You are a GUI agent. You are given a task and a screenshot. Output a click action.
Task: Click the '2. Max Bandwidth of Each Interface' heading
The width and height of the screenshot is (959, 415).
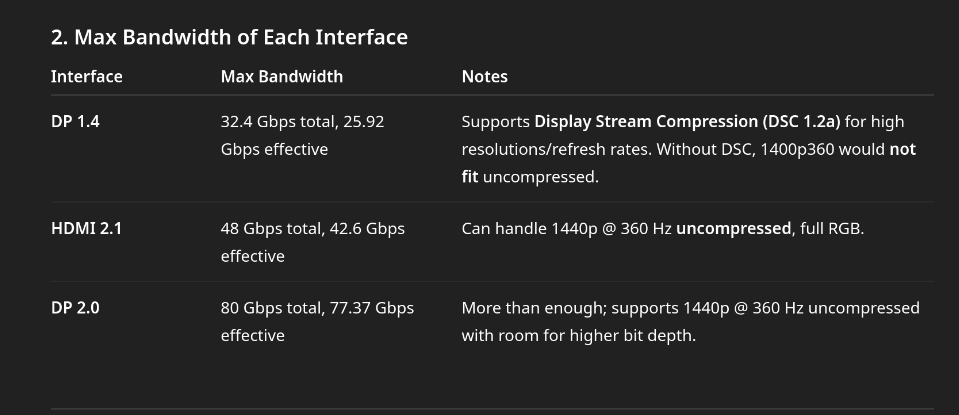pyautogui.click(x=229, y=37)
